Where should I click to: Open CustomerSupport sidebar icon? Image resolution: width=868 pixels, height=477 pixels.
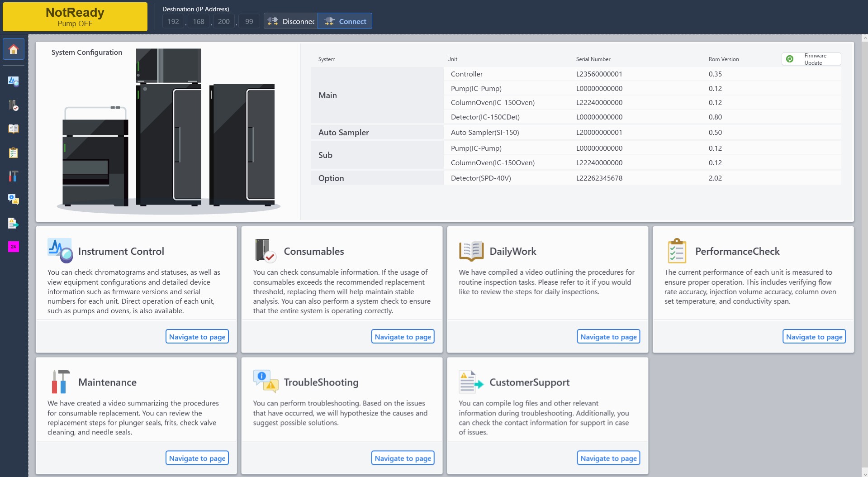pyautogui.click(x=14, y=223)
